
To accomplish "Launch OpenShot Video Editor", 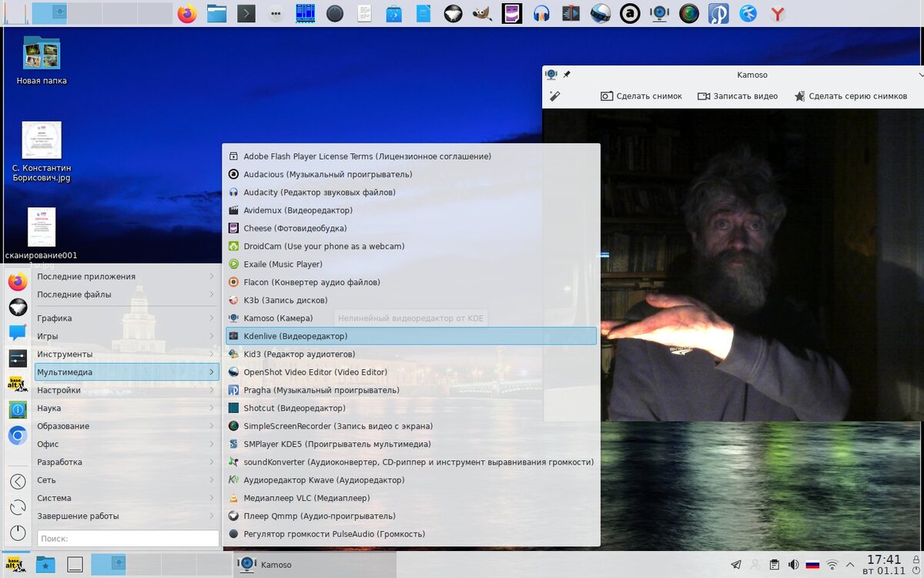I will click(x=411, y=372).
